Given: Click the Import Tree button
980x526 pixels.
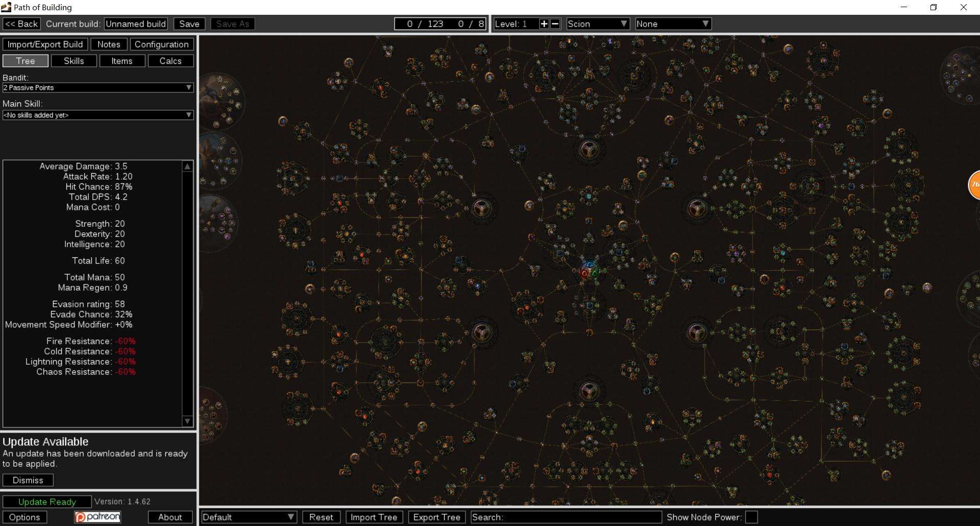Looking at the screenshot, I should tap(374, 517).
